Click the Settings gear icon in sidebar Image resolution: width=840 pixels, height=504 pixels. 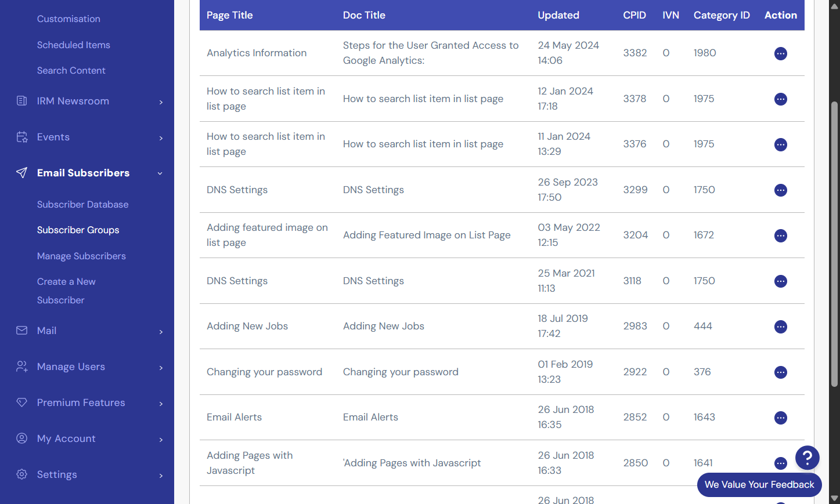(22, 474)
